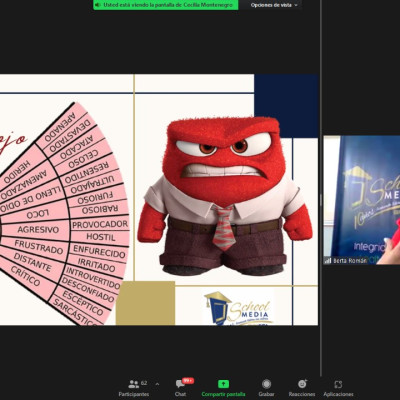Screen dimensions: 400x400
Task: Click the AGRESIVO segment on emotion wheel
Action: click(x=38, y=229)
